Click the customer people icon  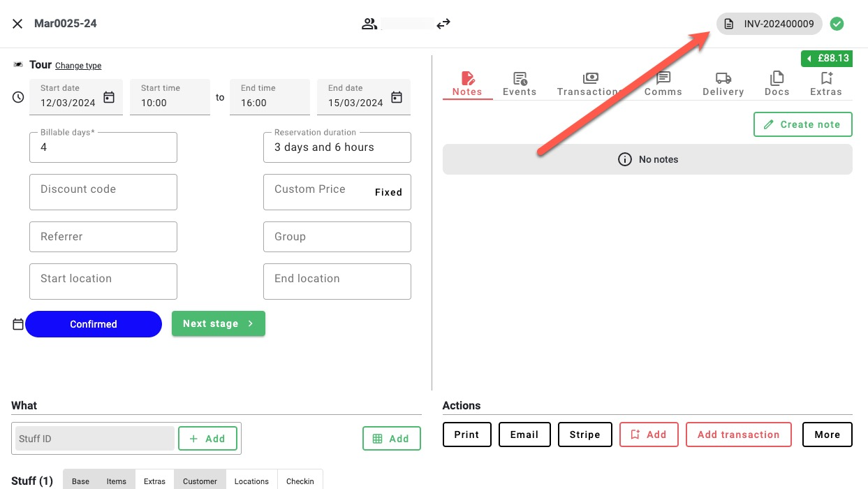(x=369, y=24)
